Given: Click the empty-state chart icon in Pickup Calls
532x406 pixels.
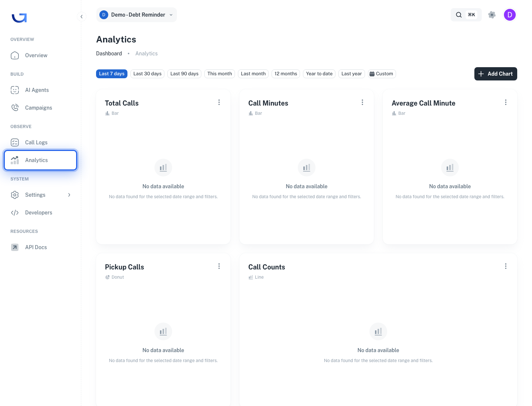Looking at the screenshot, I should point(163,331).
